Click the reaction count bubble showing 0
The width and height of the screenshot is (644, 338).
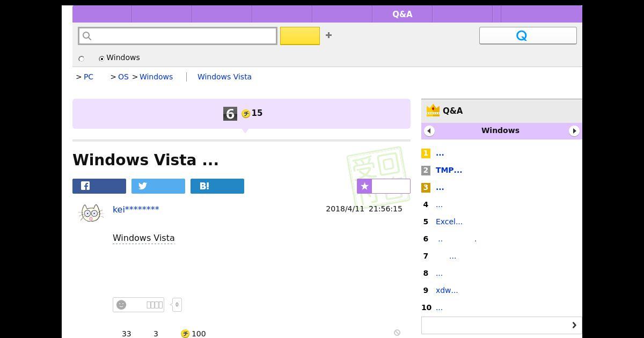tap(177, 305)
